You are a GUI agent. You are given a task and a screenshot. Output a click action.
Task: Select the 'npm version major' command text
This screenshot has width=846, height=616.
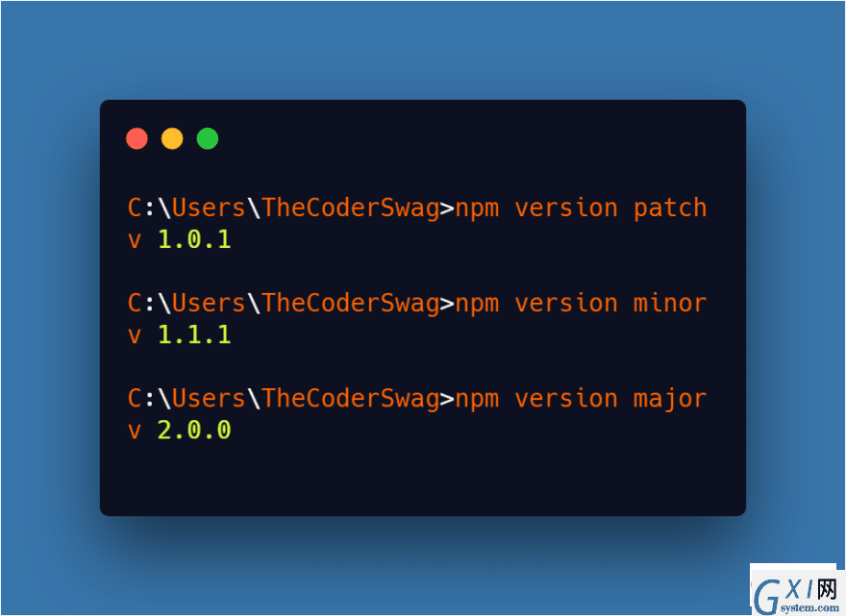pos(581,400)
